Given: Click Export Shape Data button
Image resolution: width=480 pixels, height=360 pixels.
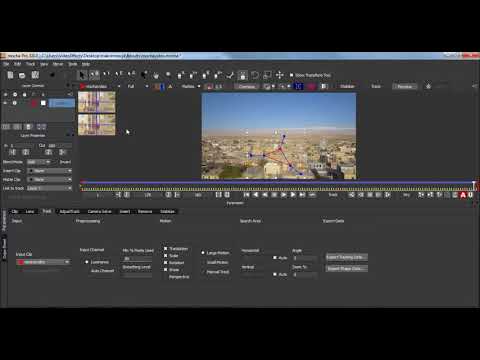Looking at the screenshot, I should (x=347, y=269).
